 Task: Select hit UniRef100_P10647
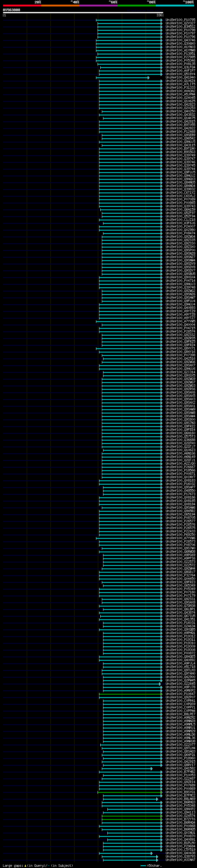click(x=180, y=694)
